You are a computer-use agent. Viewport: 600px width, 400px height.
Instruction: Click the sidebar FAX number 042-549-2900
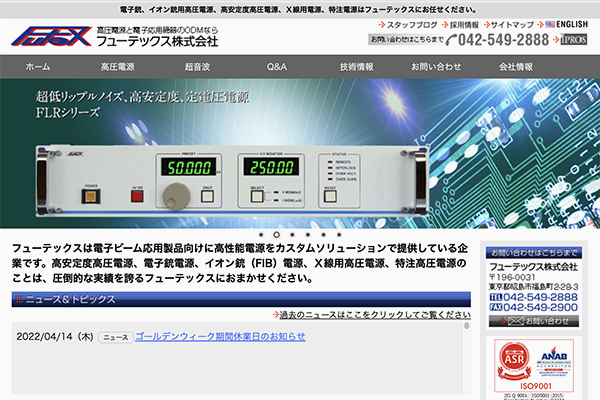coord(540,307)
